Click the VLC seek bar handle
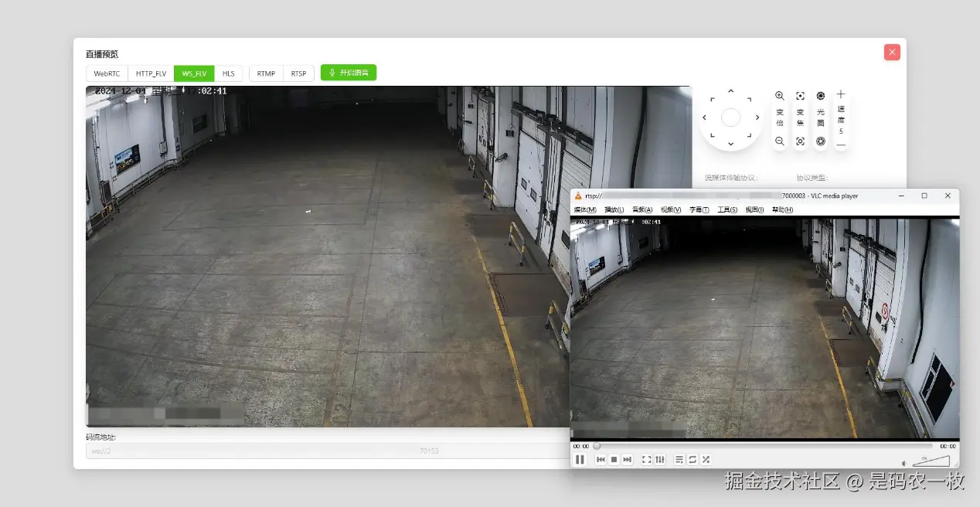980x507 pixels. (x=596, y=446)
